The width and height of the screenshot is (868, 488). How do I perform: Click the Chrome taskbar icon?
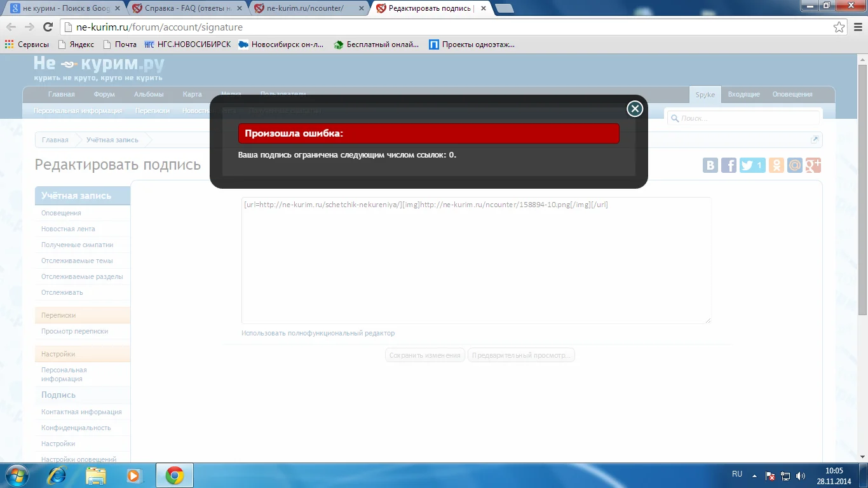(x=175, y=475)
